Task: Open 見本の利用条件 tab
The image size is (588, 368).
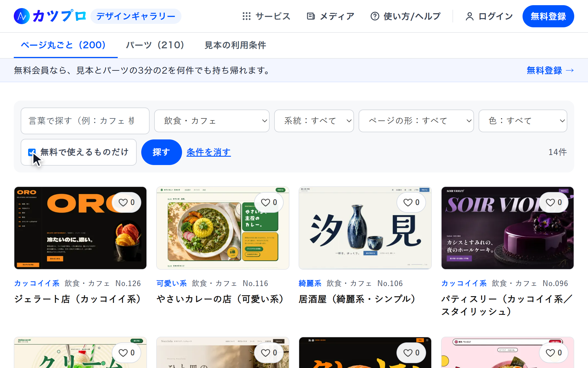Action: (235, 45)
